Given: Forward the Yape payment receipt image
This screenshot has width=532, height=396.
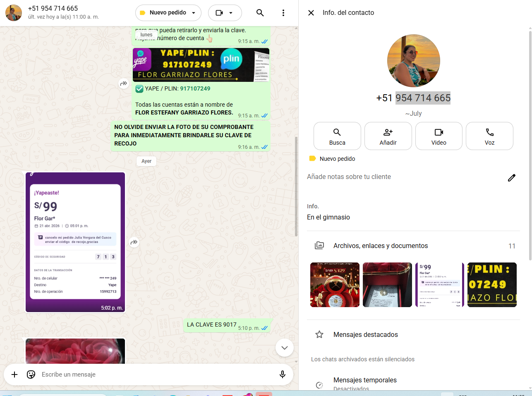Looking at the screenshot, I should click(x=134, y=243).
